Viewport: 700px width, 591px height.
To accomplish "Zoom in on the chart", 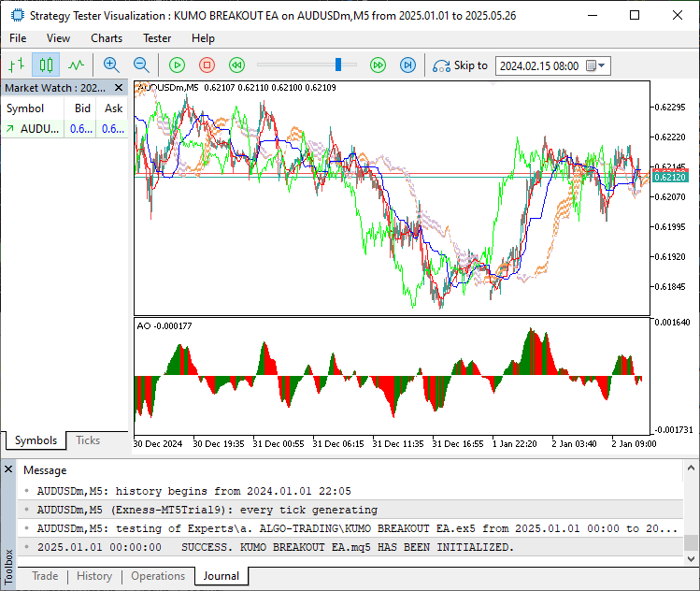I will (x=111, y=65).
